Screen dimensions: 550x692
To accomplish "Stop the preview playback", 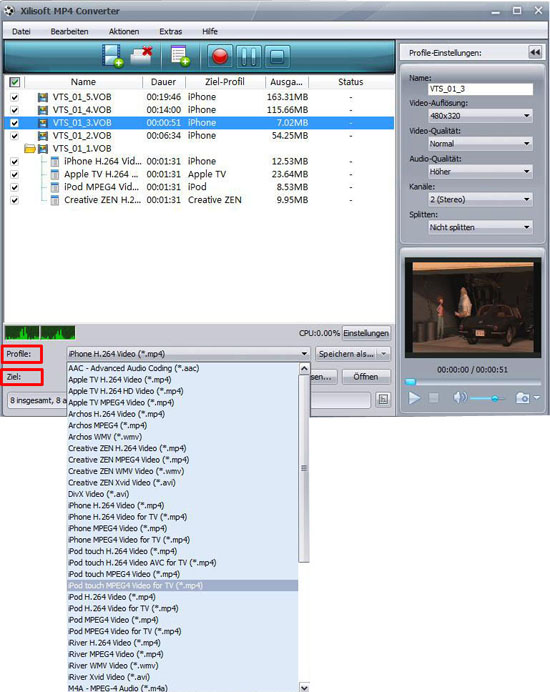I will click(x=434, y=398).
